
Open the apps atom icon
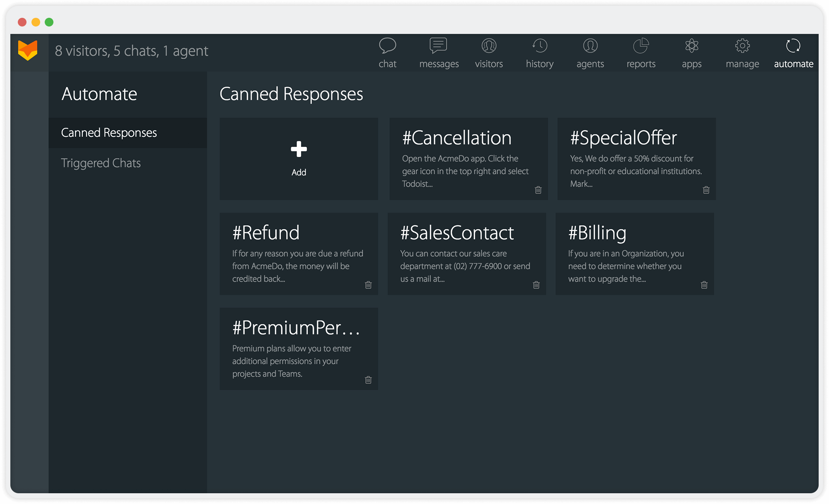[x=692, y=46]
